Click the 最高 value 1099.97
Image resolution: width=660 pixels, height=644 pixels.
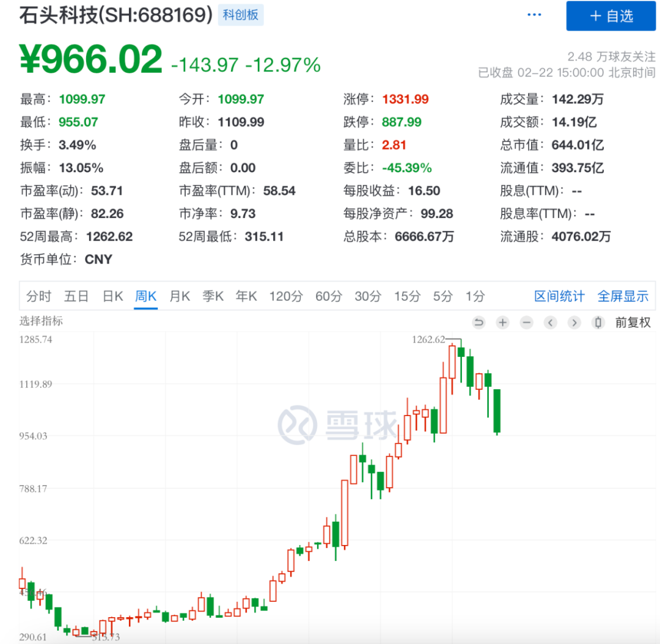tap(82, 100)
